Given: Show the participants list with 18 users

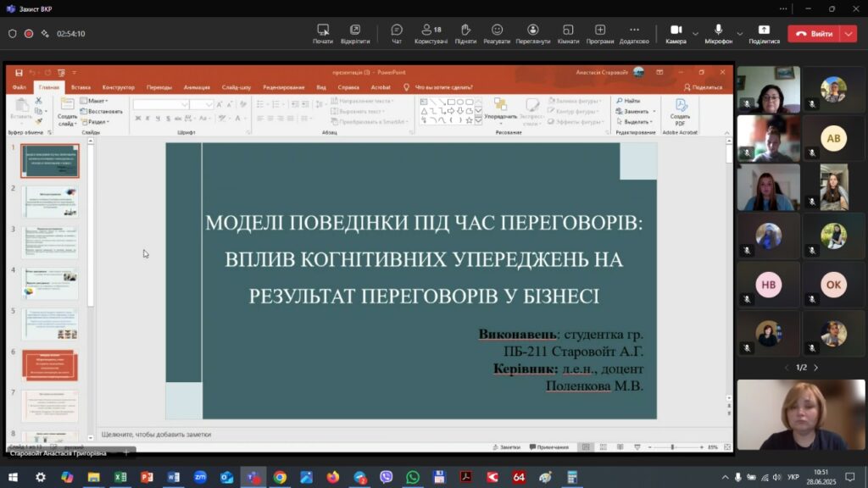Looking at the screenshot, I should (x=431, y=33).
